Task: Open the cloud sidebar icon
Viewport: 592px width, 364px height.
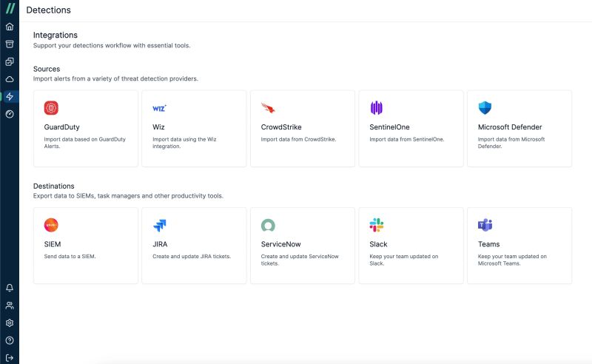Action: [x=10, y=79]
